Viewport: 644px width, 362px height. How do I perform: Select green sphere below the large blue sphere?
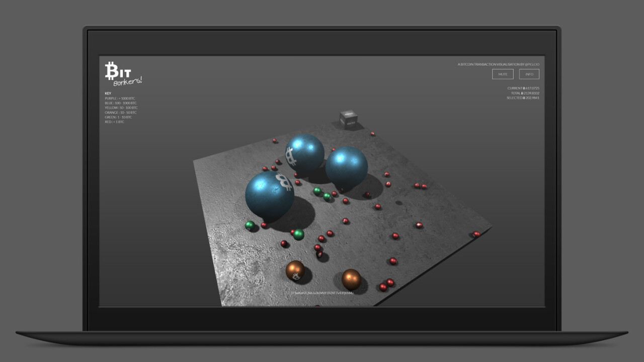point(298,234)
